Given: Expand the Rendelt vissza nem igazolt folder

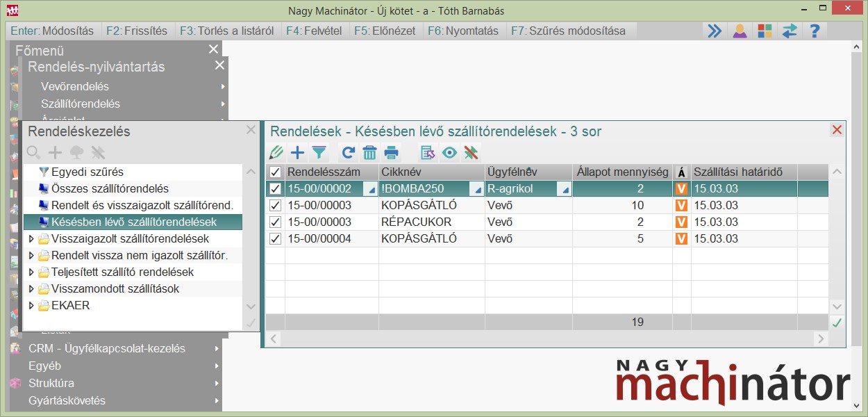Looking at the screenshot, I should click(x=31, y=255).
